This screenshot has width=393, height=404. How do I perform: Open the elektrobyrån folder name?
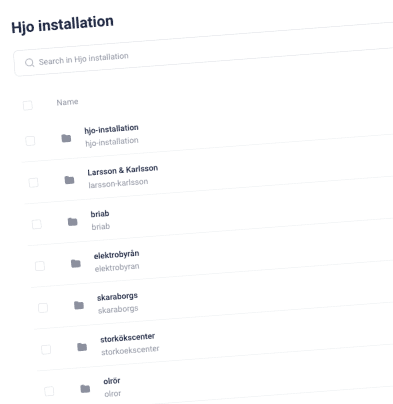pyautogui.click(x=117, y=255)
